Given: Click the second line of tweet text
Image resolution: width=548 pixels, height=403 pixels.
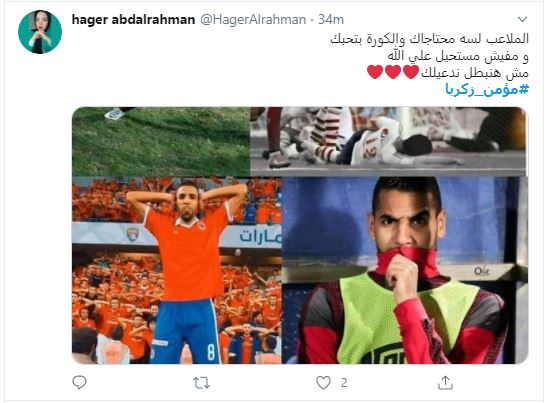Looking at the screenshot, I should (458, 56).
